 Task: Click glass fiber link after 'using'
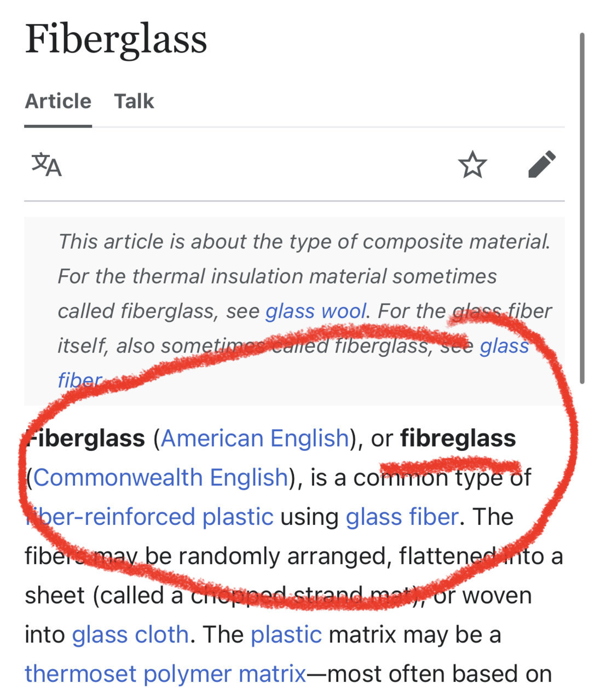pyautogui.click(x=402, y=517)
